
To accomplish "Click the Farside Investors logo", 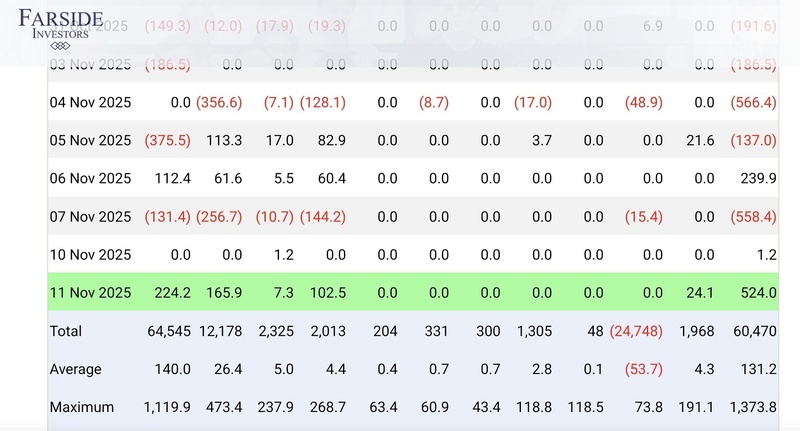I will (x=61, y=30).
